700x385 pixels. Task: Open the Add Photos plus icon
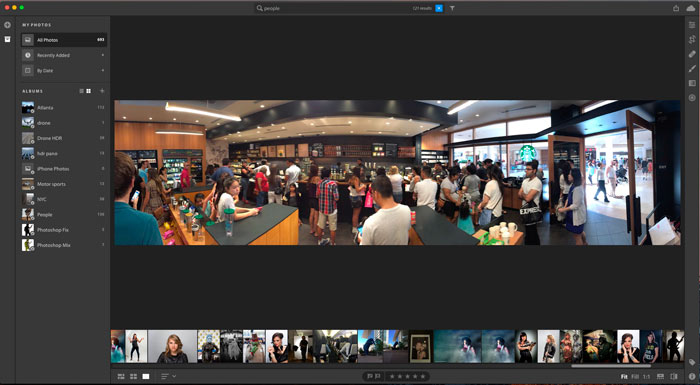[x=7, y=25]
